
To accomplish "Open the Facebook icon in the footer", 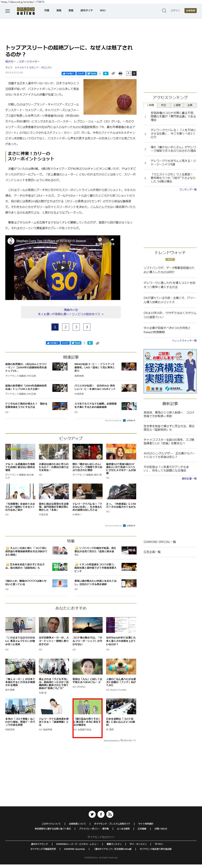I will (x=101, y=814).
